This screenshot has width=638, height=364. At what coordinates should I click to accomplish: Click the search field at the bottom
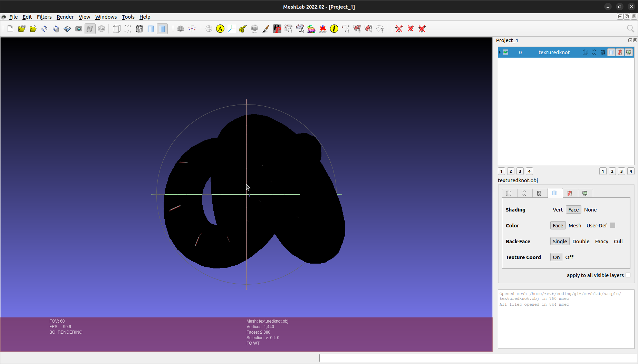pyautogui.click(x=476, y=358)
